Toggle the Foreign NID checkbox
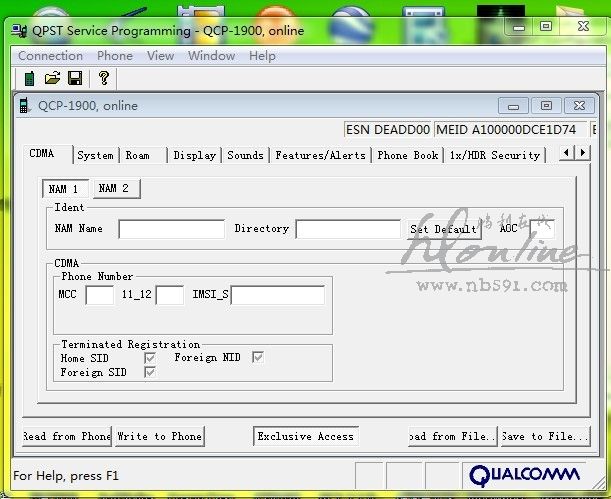 point(258,357)
